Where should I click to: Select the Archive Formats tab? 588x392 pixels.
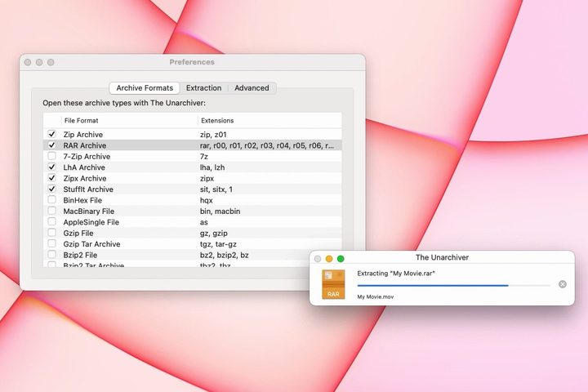coord(144,88)
